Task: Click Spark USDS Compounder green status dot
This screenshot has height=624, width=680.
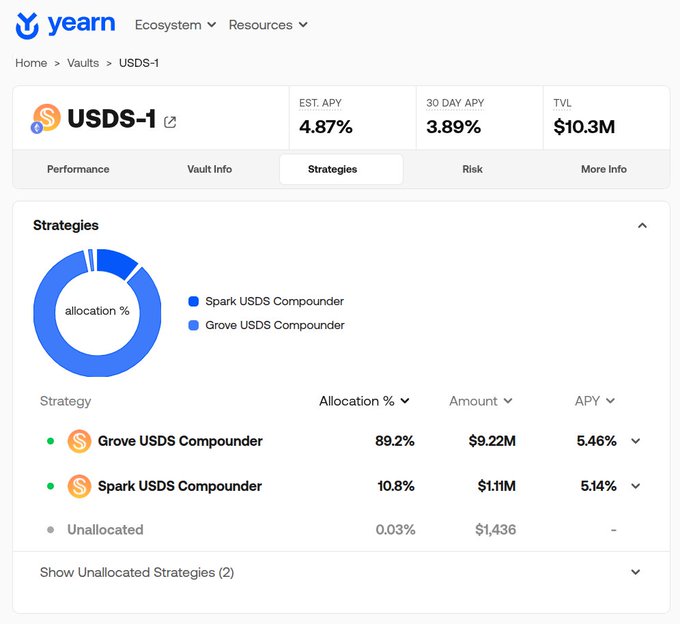Action: click(x=50, y=486)
